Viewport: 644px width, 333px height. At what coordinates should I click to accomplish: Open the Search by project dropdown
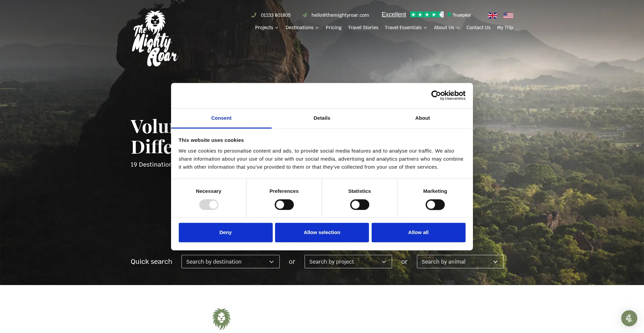coord(348,262)
